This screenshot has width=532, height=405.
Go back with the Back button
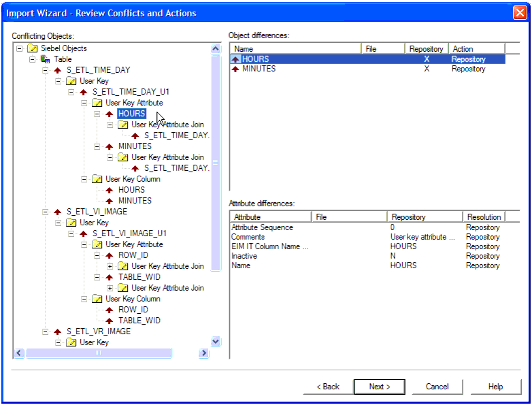click(x=328, y=387)
